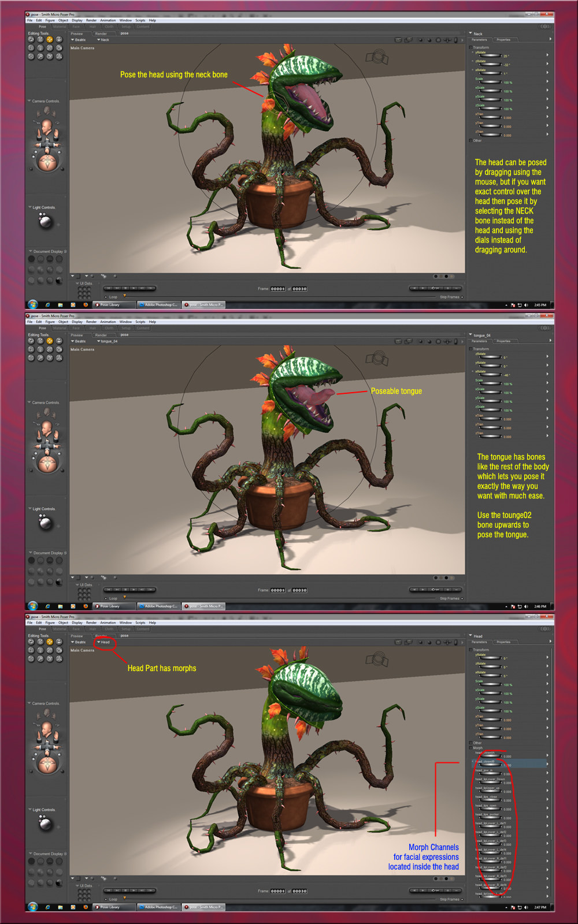578x924 pixels.
Task: Click current frame field 00001 in Neck window
Action: point(278,289)
